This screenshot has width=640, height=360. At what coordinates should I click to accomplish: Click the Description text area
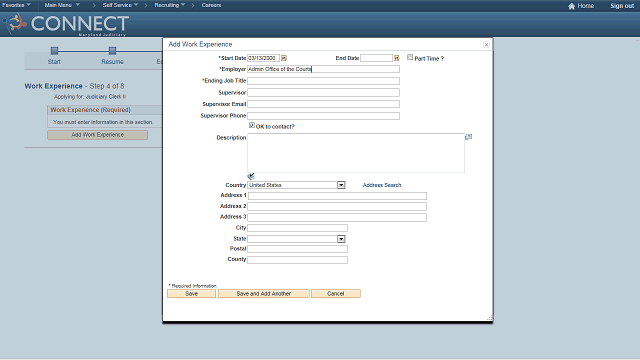point(356,153)
